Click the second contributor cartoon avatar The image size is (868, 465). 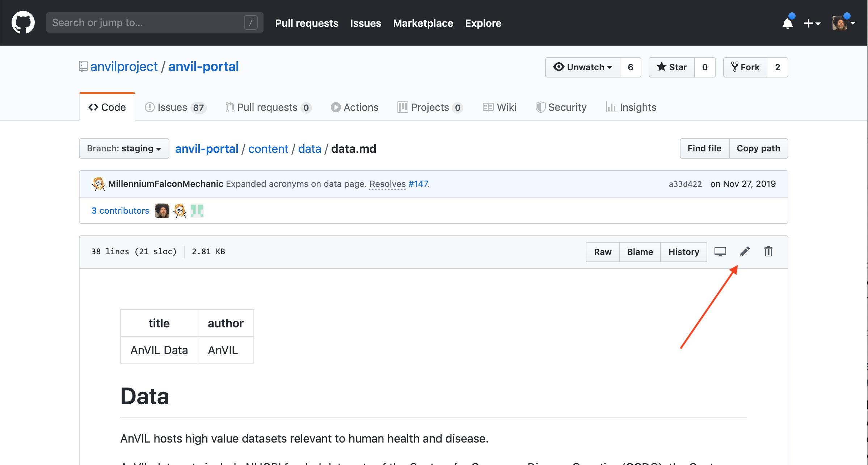point(180,211)
